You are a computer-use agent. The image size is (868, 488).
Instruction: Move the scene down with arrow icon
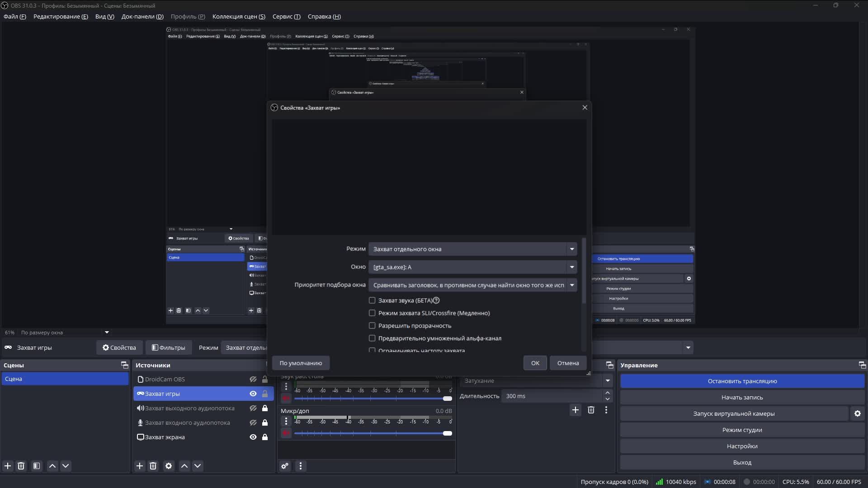point(66,466)
